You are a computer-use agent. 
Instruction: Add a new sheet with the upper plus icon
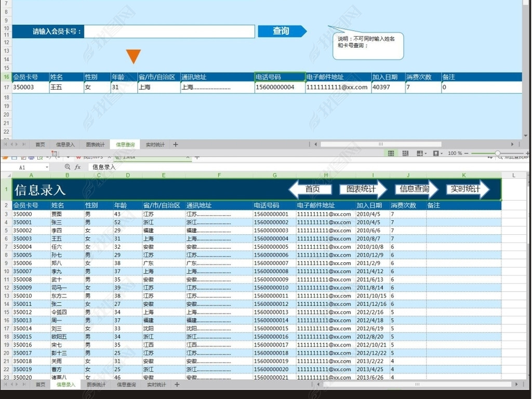(x=176, y=144)
